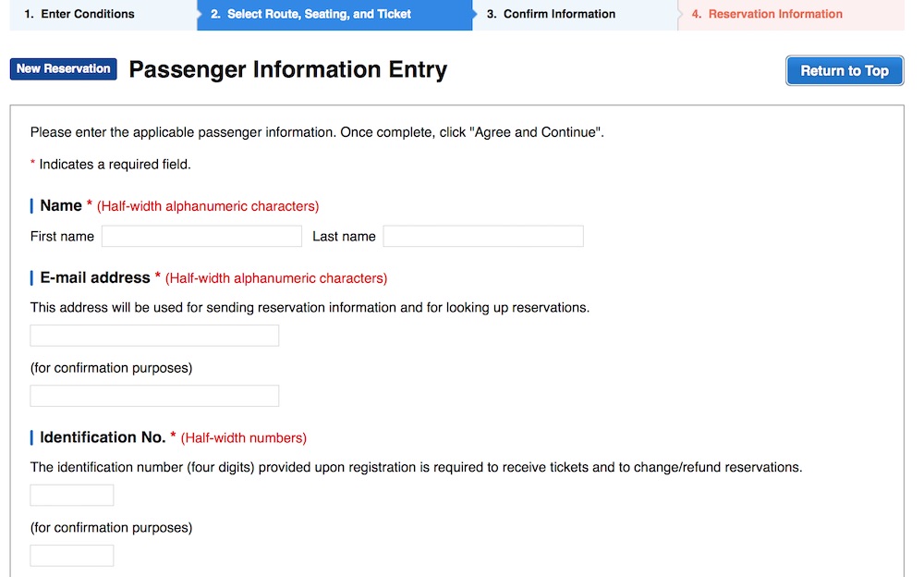Go to the Enter Conditions step

tap(79, 14)
